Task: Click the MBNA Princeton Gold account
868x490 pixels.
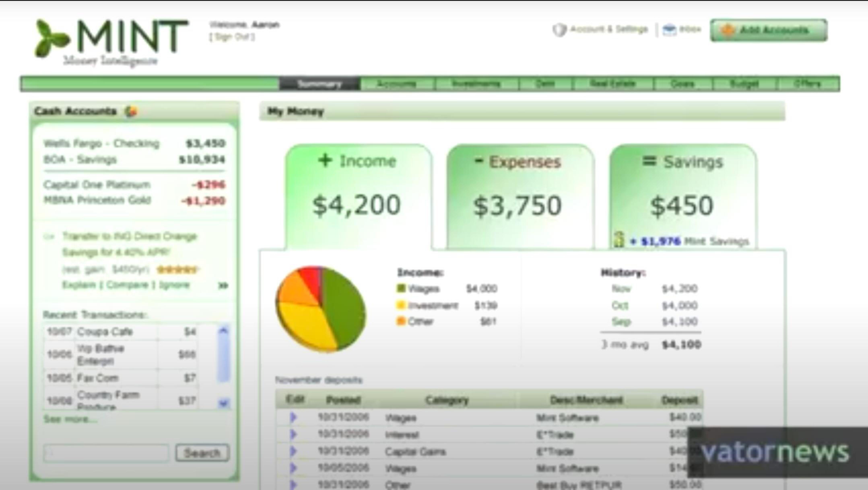Action: coord(134,200)
